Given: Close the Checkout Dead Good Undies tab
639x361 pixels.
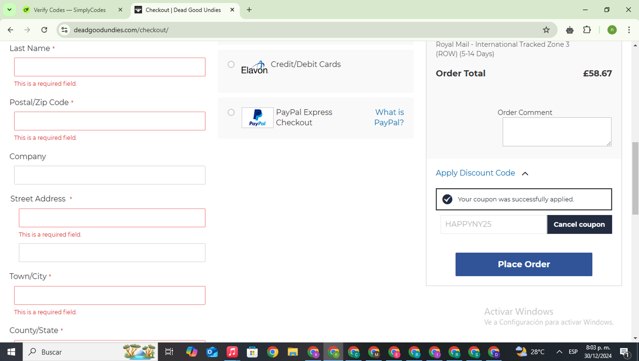Looking at the screenshot, I should (232, 10).
